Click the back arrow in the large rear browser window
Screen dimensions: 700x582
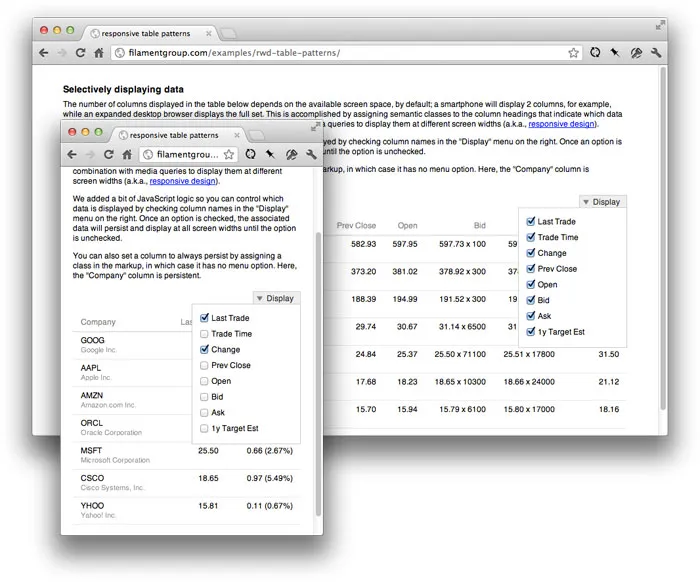coord(43,53)
